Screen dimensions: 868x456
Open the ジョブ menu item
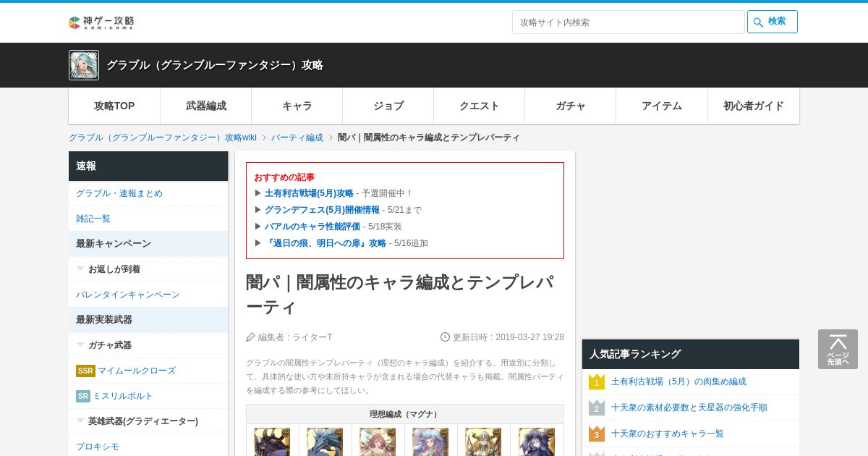[388, 106]
